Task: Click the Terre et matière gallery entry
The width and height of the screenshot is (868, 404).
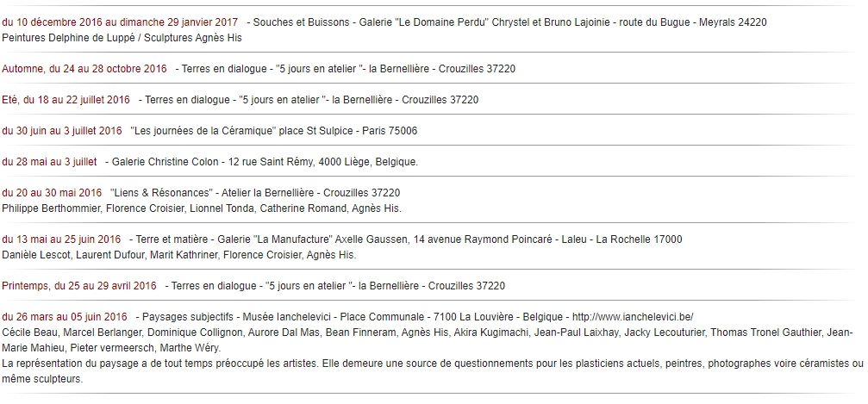Action: (405, 239)
